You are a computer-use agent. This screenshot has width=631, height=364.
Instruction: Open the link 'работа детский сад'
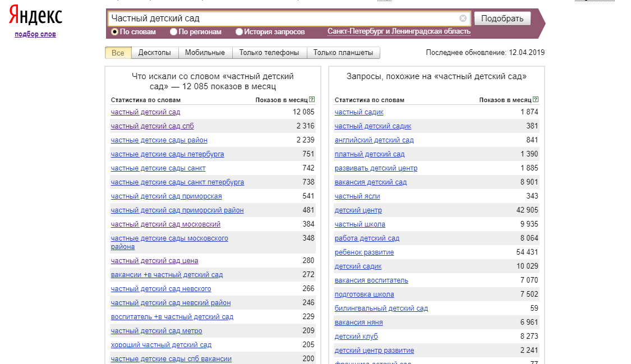(367, 238)
